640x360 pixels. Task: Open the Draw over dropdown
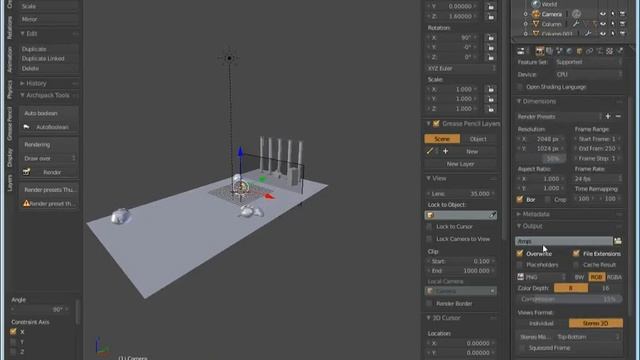click(49, 158)
